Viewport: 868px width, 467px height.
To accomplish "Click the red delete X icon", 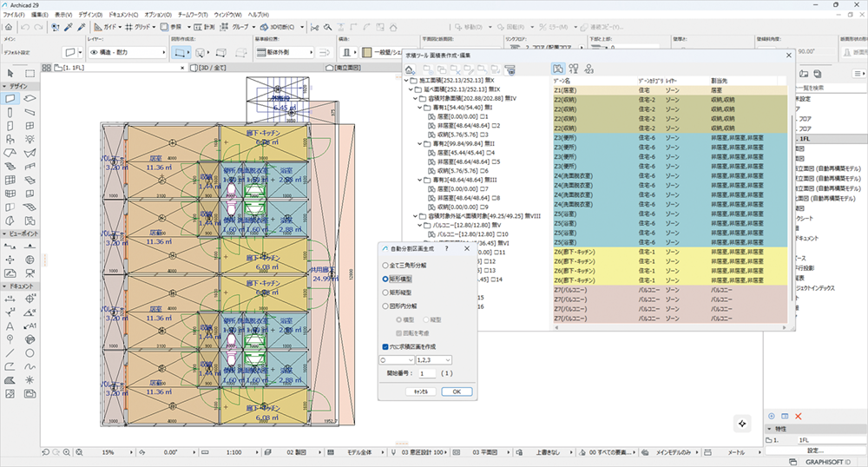I will (x=798, y=417).
